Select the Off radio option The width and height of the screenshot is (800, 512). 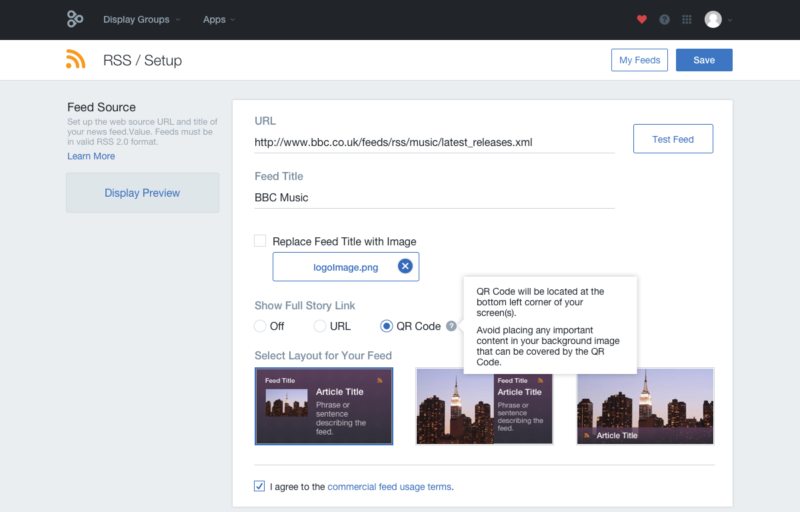260,326
